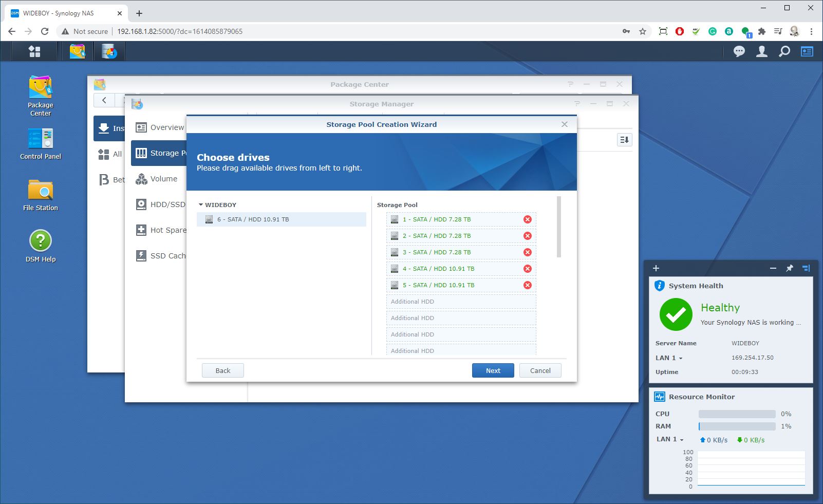The width and height of the screenshot is (823, 504).
Task: Launch File Station from desktop
Action: (x=41, y=195)
